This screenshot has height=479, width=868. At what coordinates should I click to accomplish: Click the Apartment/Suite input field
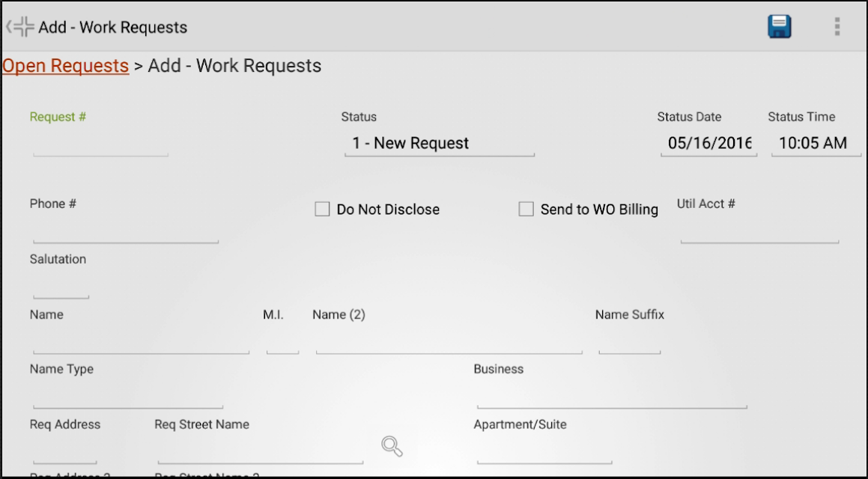pos(544,451)
